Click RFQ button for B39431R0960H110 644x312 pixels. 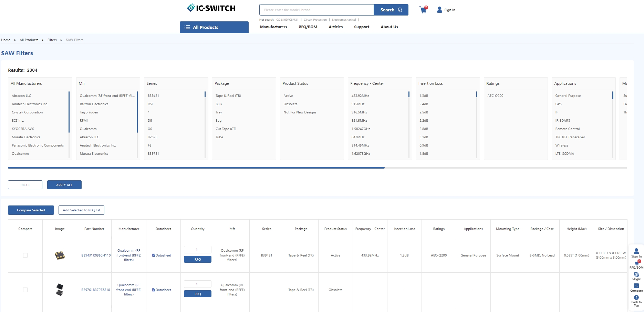198,259
